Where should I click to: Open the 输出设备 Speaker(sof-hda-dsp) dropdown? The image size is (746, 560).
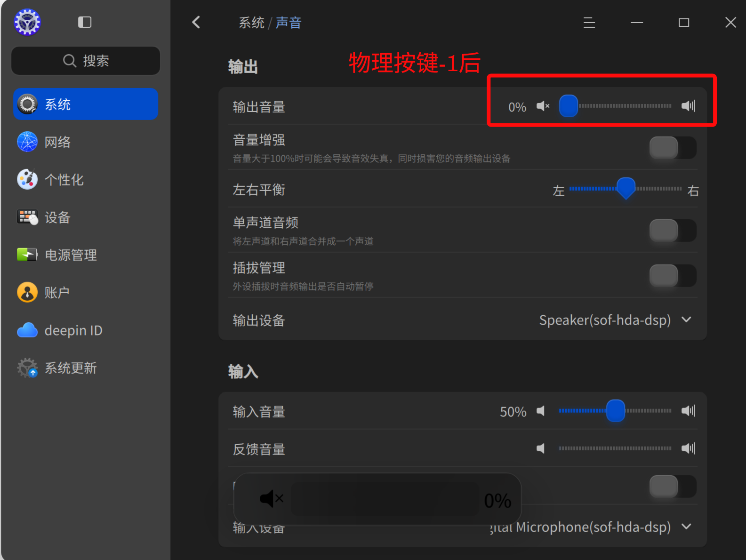pos(616,320)
